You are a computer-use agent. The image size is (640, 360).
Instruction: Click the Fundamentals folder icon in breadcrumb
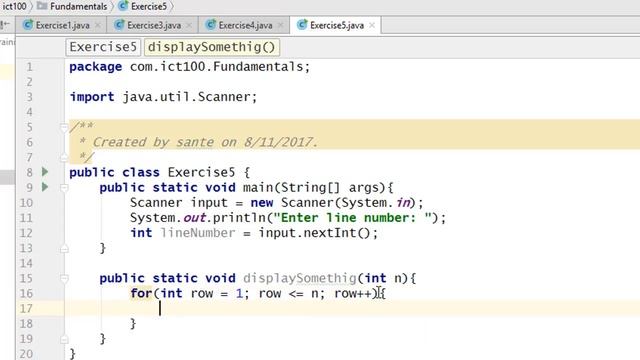tap(42, 6)
